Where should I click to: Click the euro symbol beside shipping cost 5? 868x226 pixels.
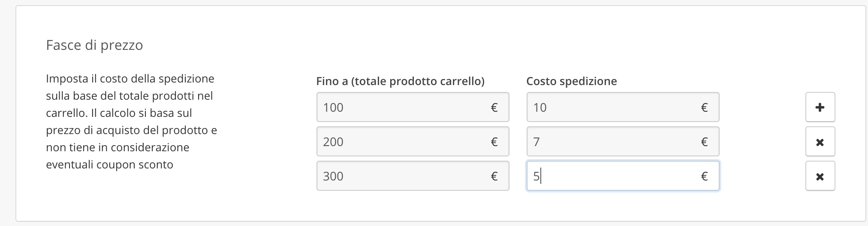pyautogui.click(x=704, y=176)
